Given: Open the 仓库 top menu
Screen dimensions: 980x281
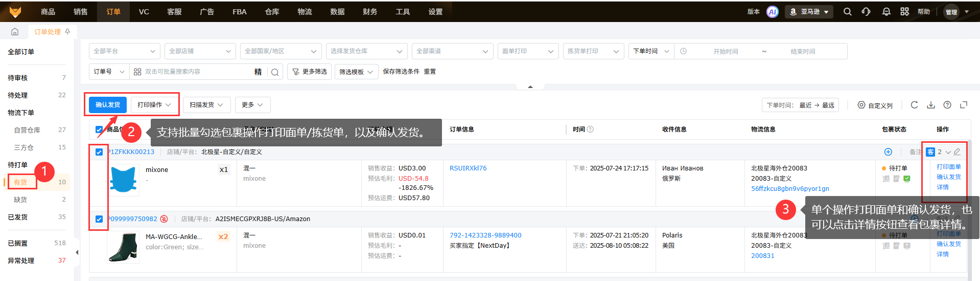Looking at the screenshot, I should pos(272,11).
